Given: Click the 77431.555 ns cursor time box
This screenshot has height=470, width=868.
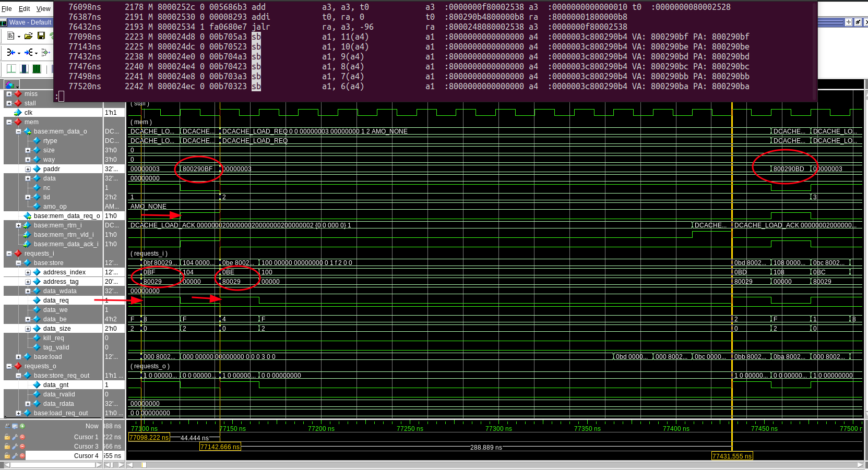Looking at the screenshot, I should (732, 456).
